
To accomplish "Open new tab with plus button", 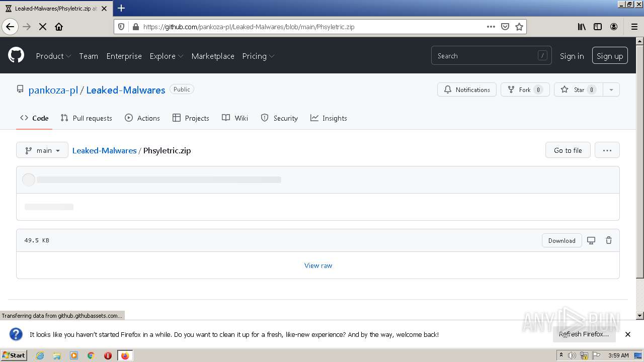I will tap(121, 8).
